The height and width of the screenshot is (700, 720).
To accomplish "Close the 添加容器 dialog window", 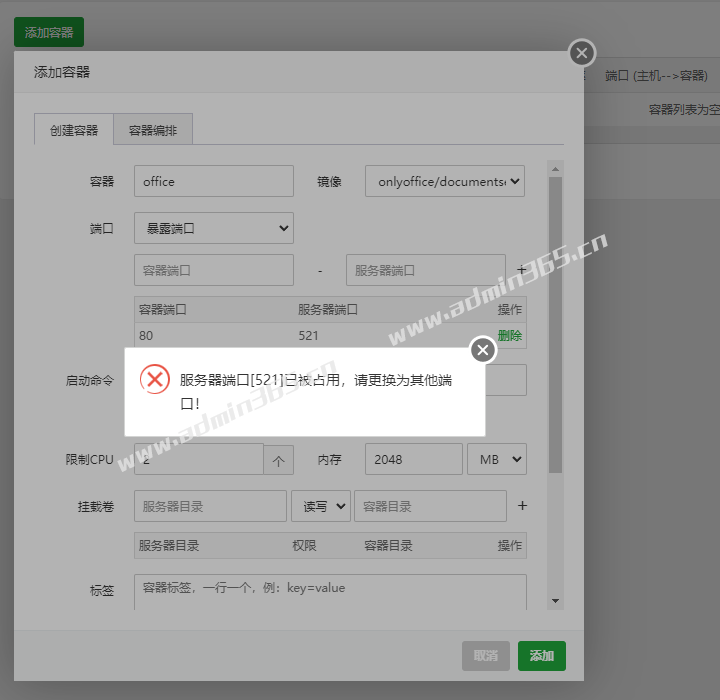I will [582, 53].
